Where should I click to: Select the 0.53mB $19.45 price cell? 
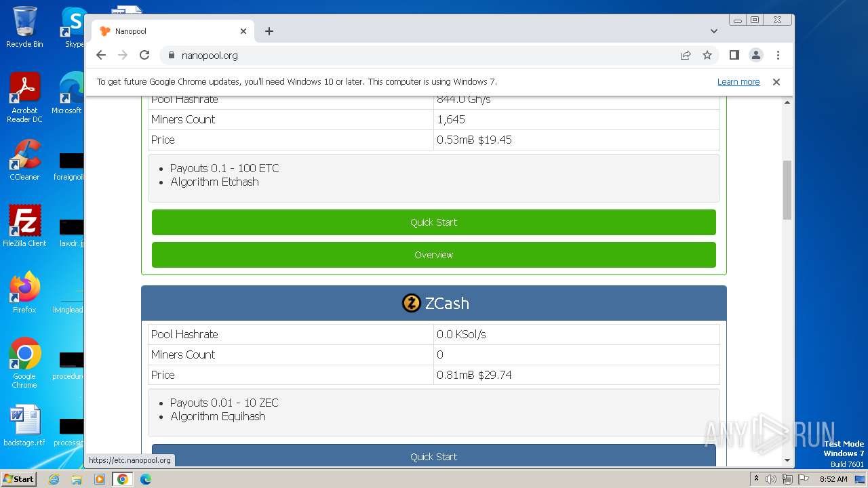pyautogui.click(x=576, y=140)
